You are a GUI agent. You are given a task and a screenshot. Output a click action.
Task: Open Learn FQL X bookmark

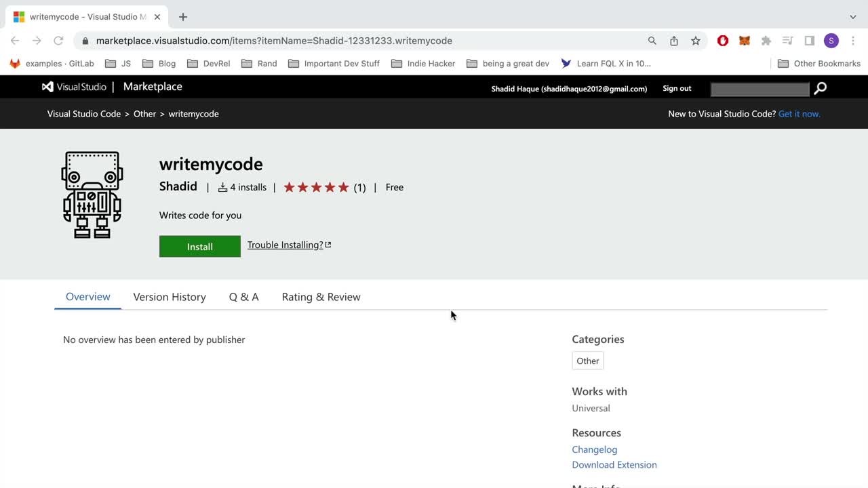[606, 64]
